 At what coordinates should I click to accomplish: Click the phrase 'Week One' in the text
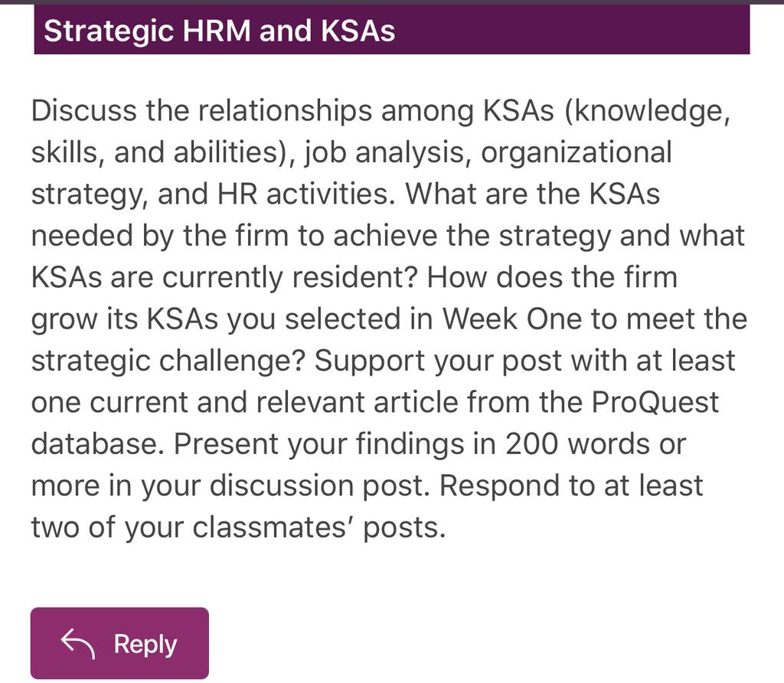pos(512,319)
